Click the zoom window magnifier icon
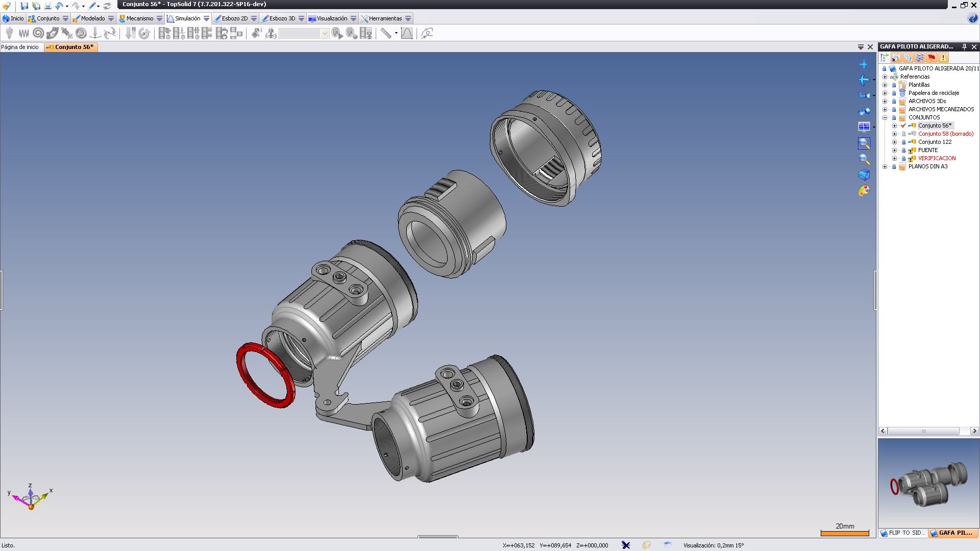The width and height of the screenshot is (980, 551). (x=864, y=143)
